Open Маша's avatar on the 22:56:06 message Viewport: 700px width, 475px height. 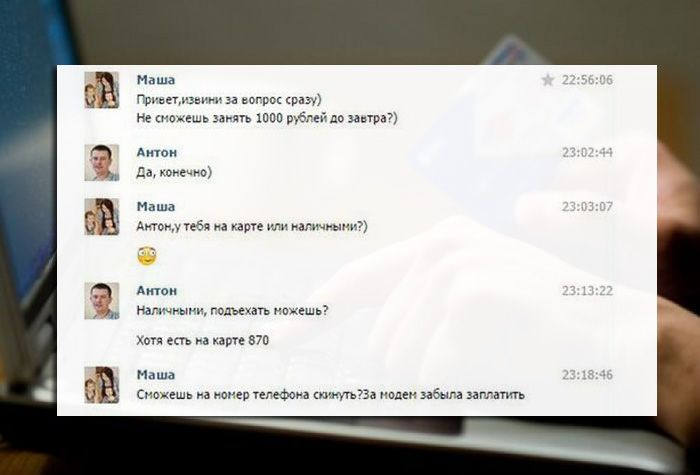(102, 90)
